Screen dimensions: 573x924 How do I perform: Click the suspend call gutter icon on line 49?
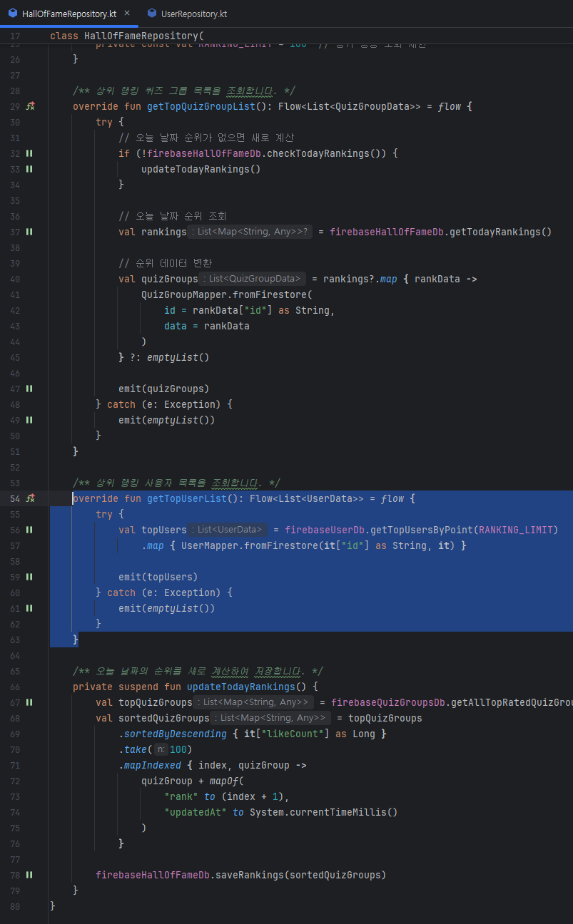[29, 420]
